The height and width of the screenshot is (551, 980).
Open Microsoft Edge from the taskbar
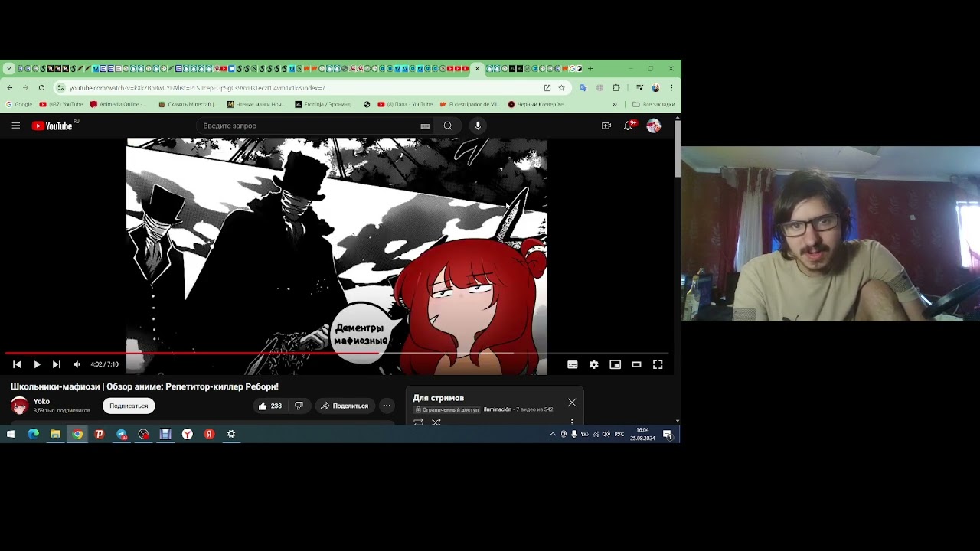[33, 434]
